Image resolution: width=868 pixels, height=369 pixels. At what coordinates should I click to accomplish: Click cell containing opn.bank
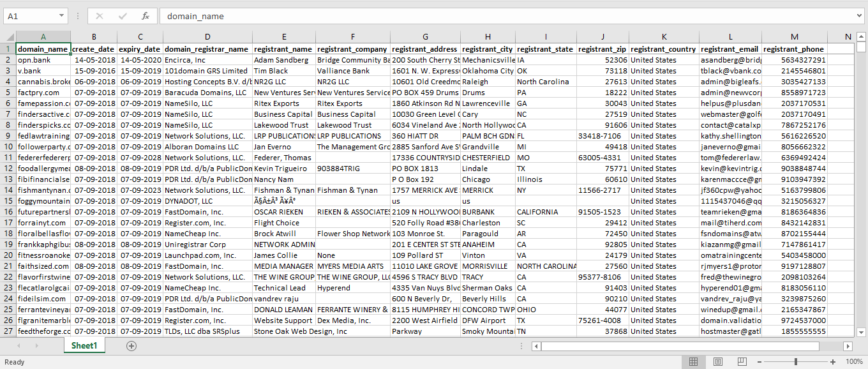43,59
